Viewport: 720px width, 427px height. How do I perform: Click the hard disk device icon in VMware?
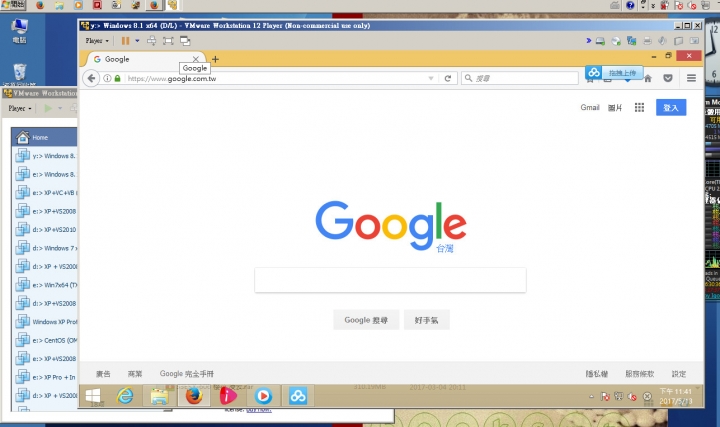click(x=600, y=41)
